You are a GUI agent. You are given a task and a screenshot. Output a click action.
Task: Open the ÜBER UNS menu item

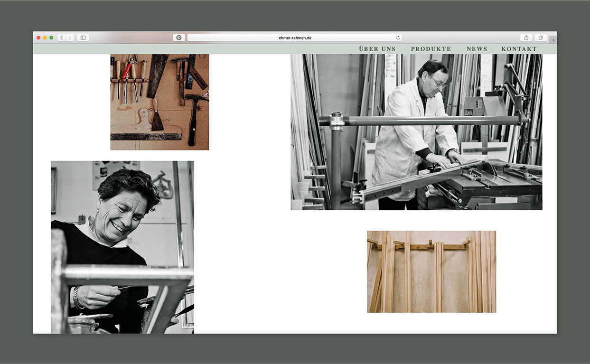pos(377,49)
